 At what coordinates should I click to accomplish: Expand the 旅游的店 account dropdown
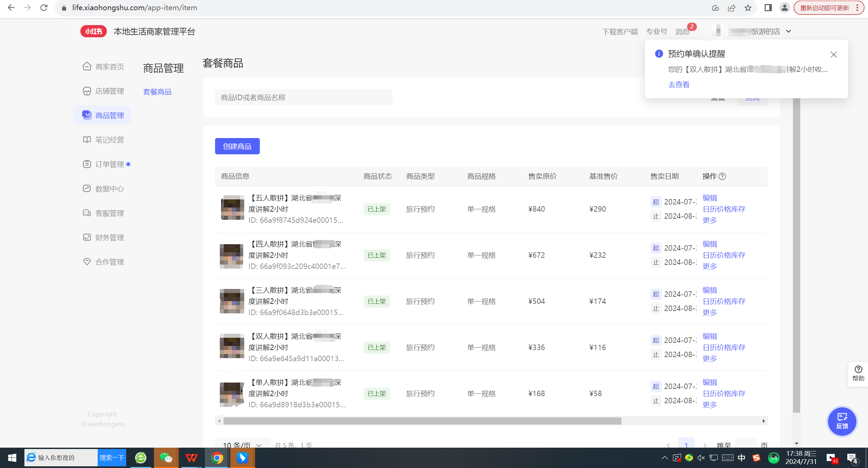coord(789,31)
